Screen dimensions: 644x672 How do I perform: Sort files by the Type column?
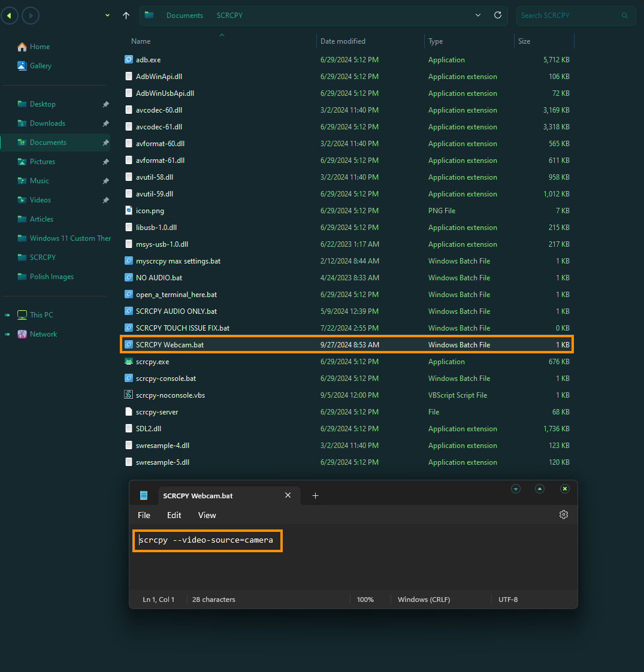point(435,41)
